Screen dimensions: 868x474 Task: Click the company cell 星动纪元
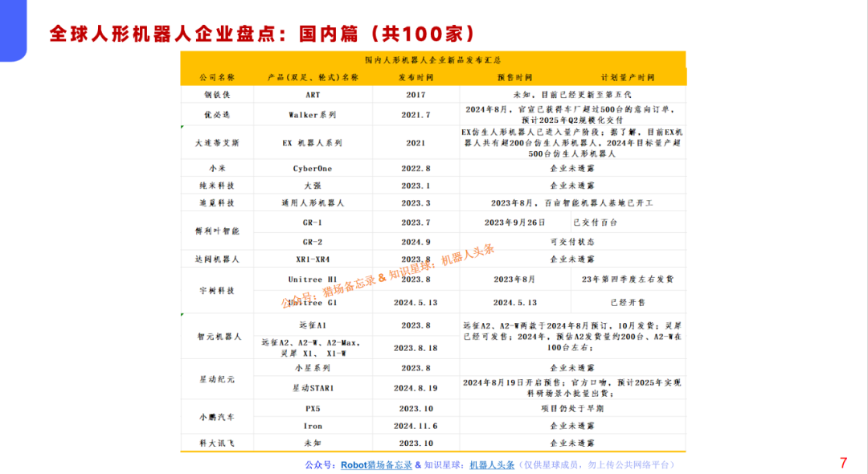tap(217, 379)
